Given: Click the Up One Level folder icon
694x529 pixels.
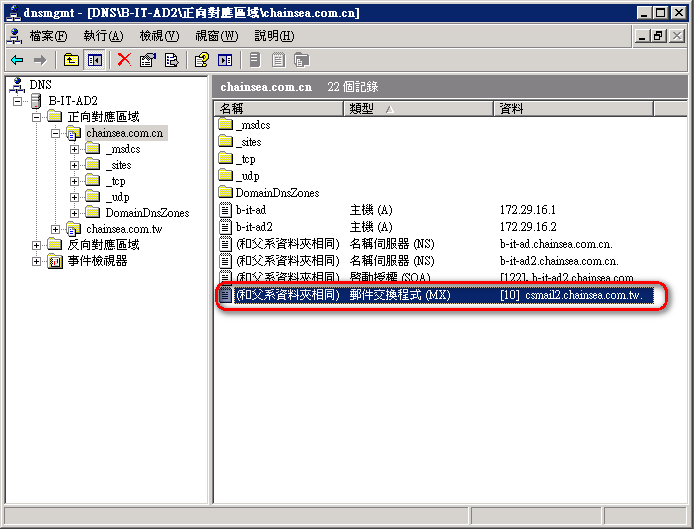Looking at the screenshot, I should coord(71,60).
